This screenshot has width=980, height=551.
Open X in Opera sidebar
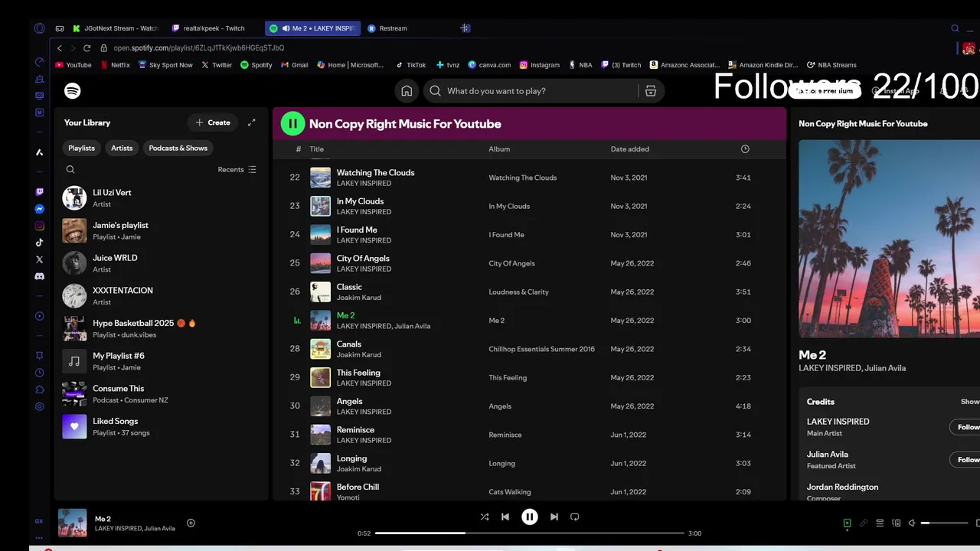(x=40, y=259)
